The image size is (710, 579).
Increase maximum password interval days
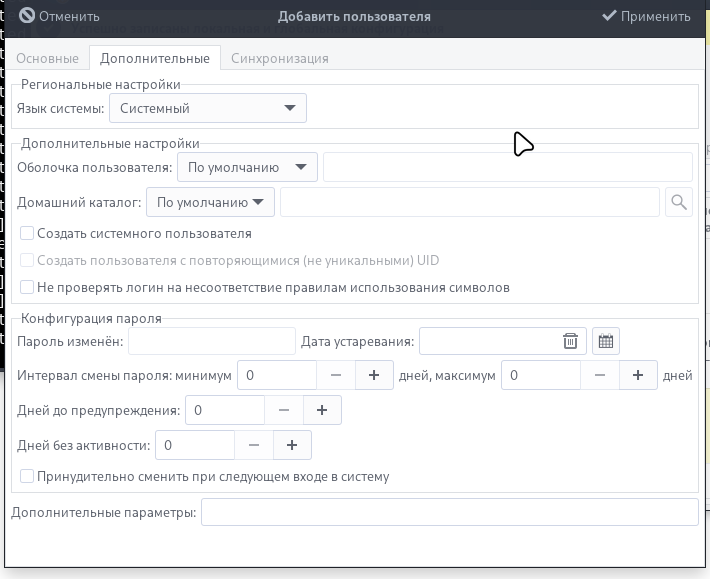click(x=638, y=375)
